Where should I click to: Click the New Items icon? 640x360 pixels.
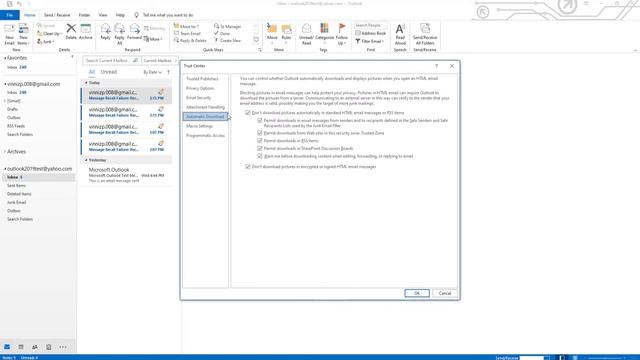pos(23,29)
